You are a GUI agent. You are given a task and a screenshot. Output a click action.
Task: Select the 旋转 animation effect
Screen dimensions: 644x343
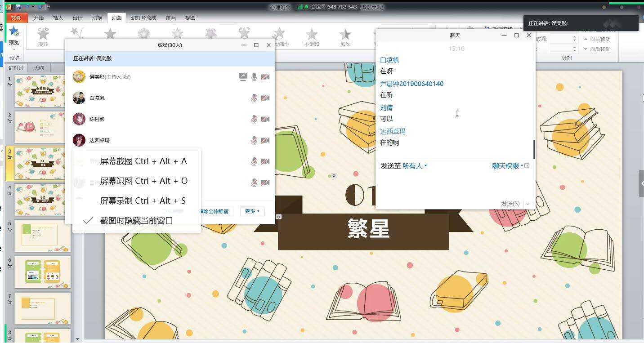tap(43, 36)
